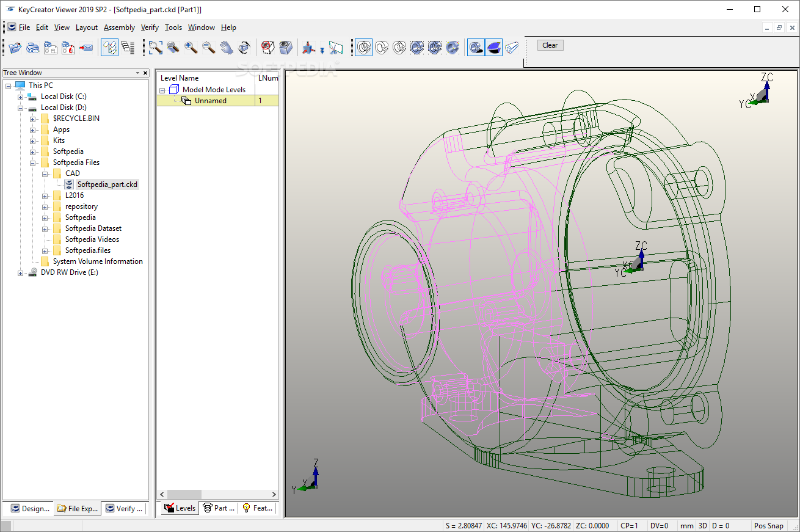Select the Pan hand tool

coord(227,48)
